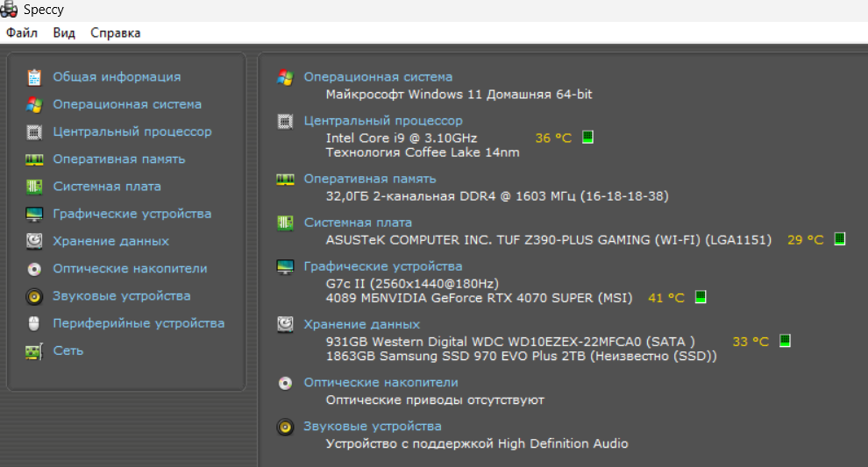This screenshot has width=868, height=467.
Task: Click green temperature indicator next to 36 °C
Action: click(x=588, y=137)
